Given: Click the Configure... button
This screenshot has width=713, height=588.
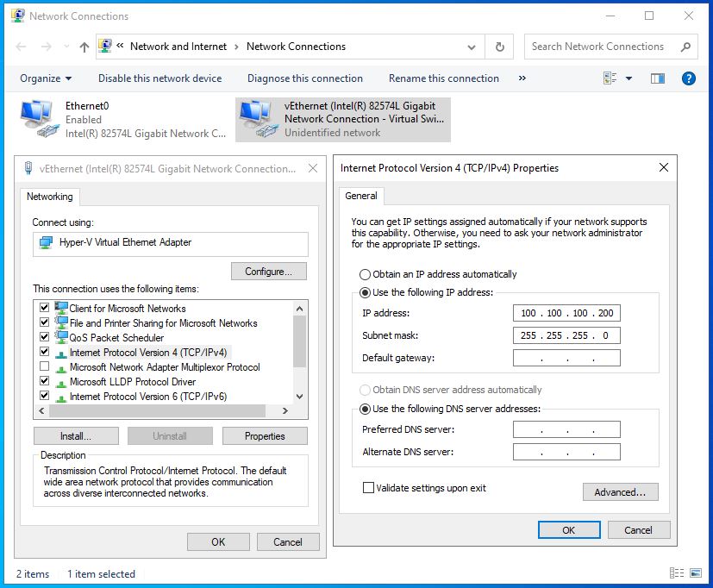Looking at the screenshot, I should (x=269, y=272).
